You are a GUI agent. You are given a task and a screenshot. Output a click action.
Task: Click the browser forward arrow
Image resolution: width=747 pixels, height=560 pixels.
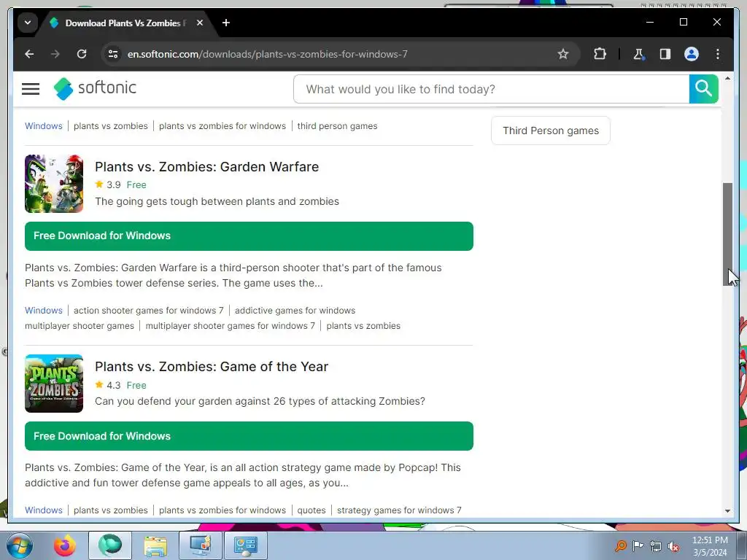point(55,54)
